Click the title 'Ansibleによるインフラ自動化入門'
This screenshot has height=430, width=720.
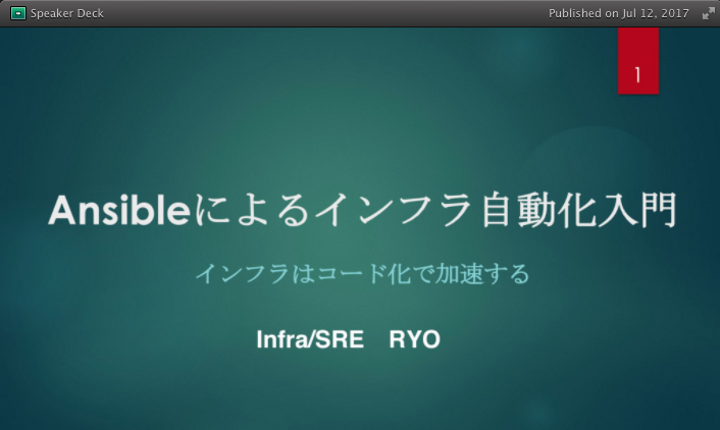(x=363, y=210)
